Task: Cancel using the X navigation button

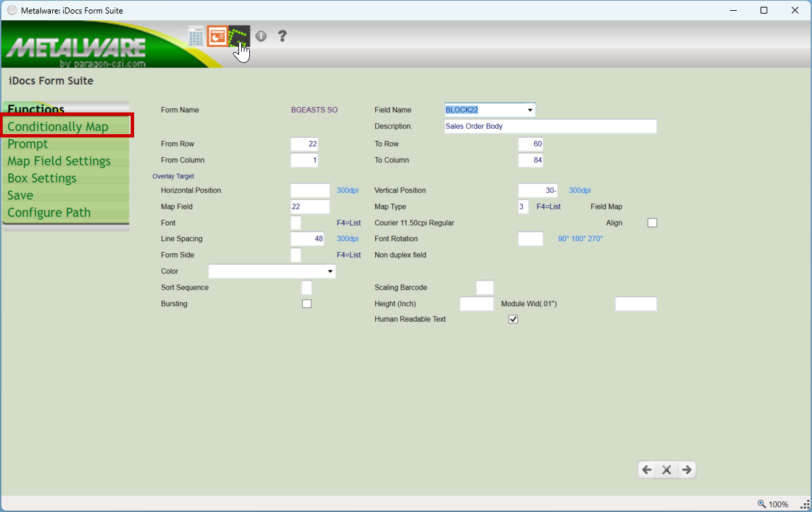Action: tap(666, 469)
